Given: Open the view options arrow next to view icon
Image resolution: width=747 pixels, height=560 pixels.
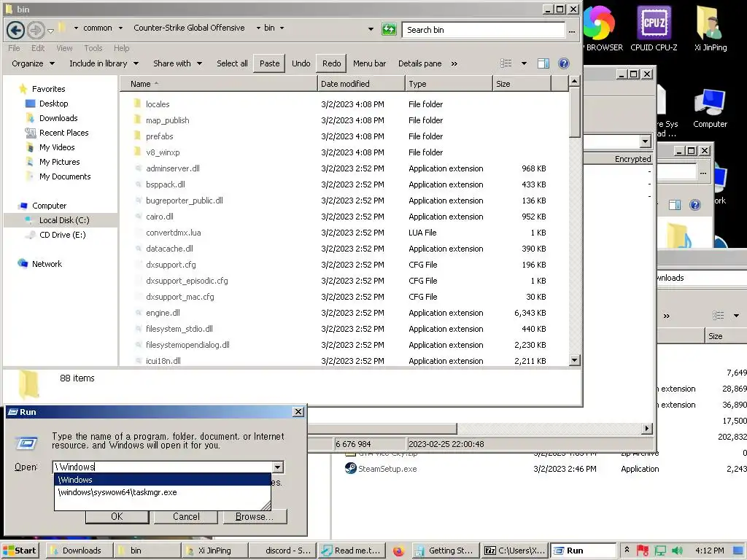Looking at the screenshot, I should [x=524, y=63].
